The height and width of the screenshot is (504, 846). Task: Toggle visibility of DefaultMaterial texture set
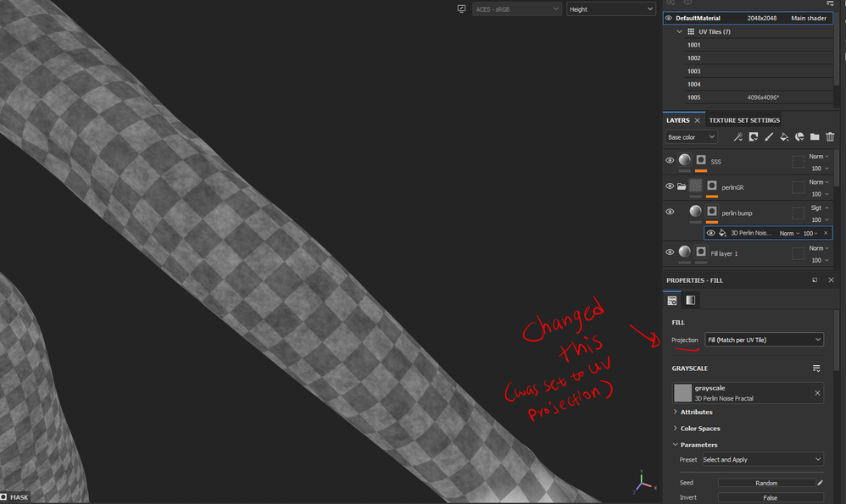pos(669,18)
